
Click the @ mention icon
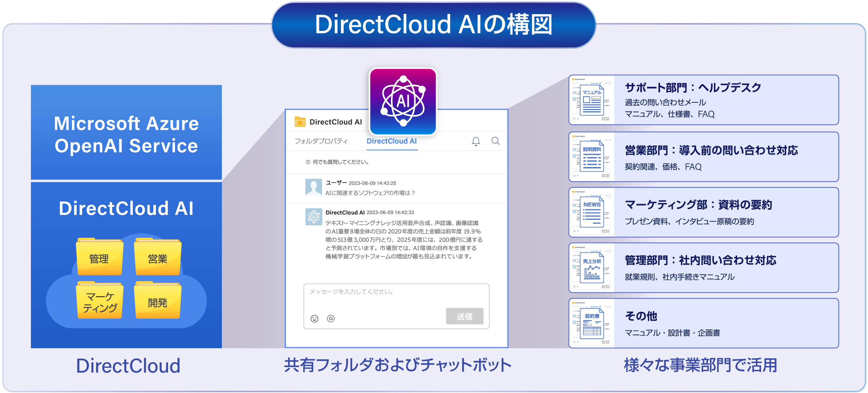331,318
